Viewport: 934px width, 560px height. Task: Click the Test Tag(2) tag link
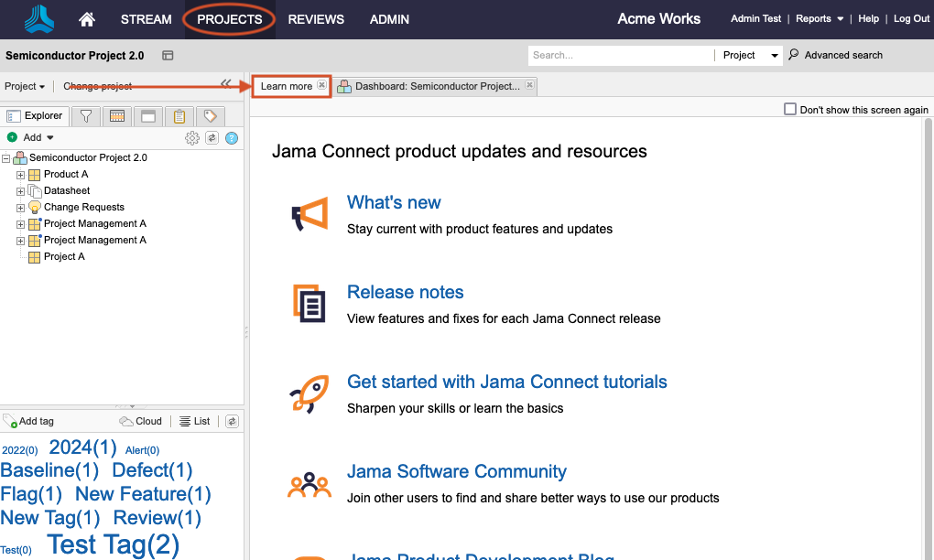pyautogui.click(x=114, y=545)
